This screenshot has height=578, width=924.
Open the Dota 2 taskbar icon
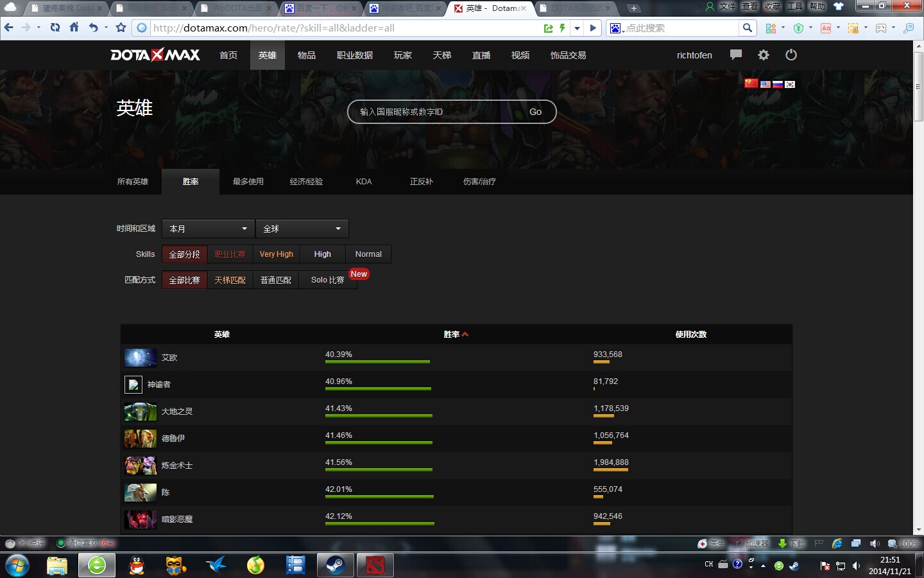(x=375, y=565)
